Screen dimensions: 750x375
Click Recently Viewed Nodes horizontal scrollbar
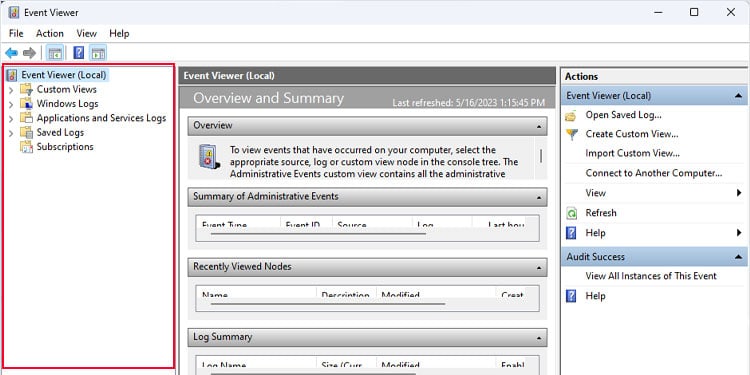pos(328,304)
